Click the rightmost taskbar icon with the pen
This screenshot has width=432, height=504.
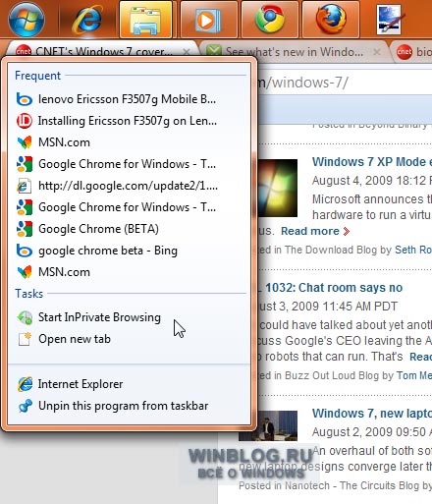391,20
